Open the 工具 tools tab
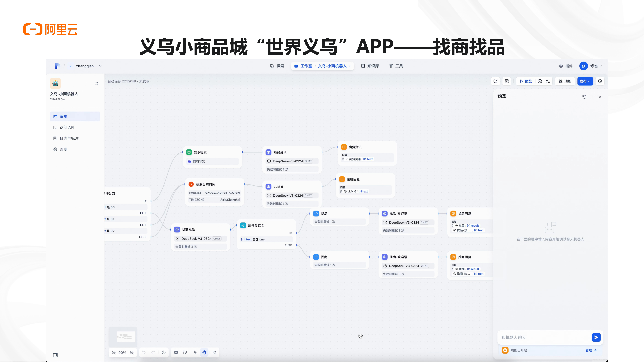Screen dimensions: 644x362 click(396, 66)
